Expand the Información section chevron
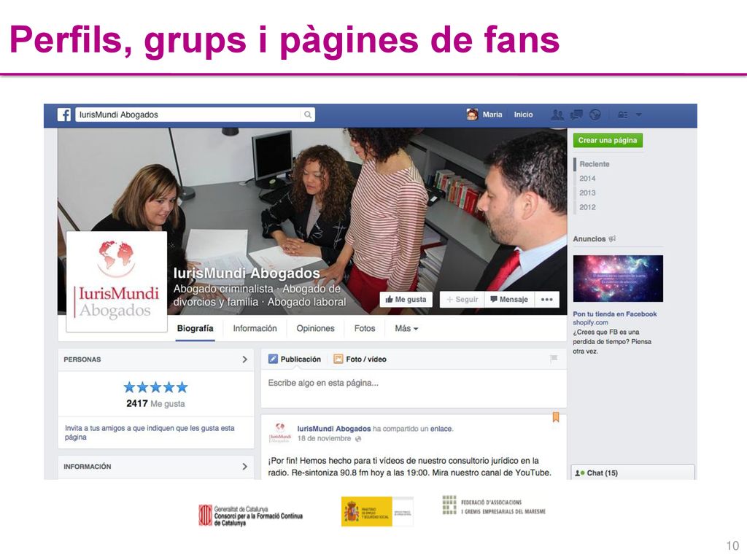The height and width of the screenshot is (560, 747). (245, 467)
